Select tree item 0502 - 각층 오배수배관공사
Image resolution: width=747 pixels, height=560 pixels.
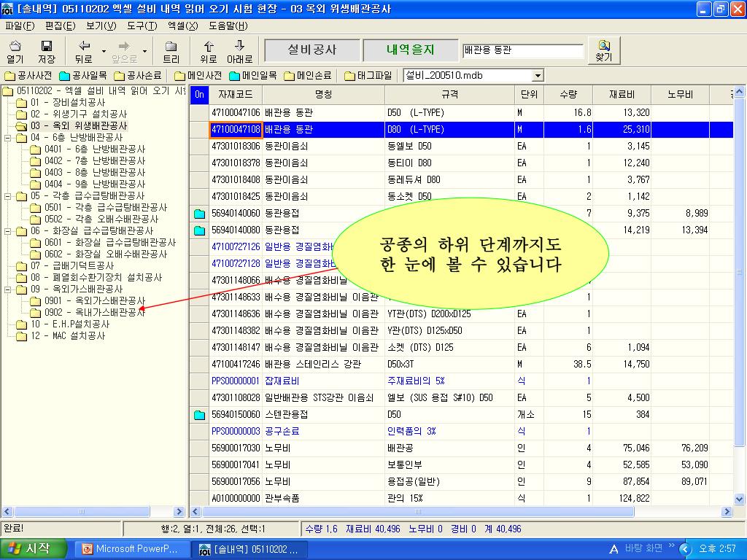coord(101,219)
